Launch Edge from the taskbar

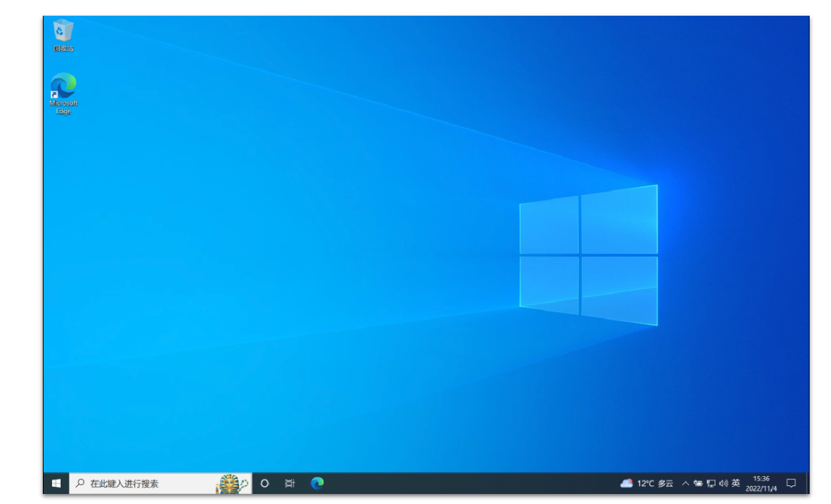tap(317, 483)
